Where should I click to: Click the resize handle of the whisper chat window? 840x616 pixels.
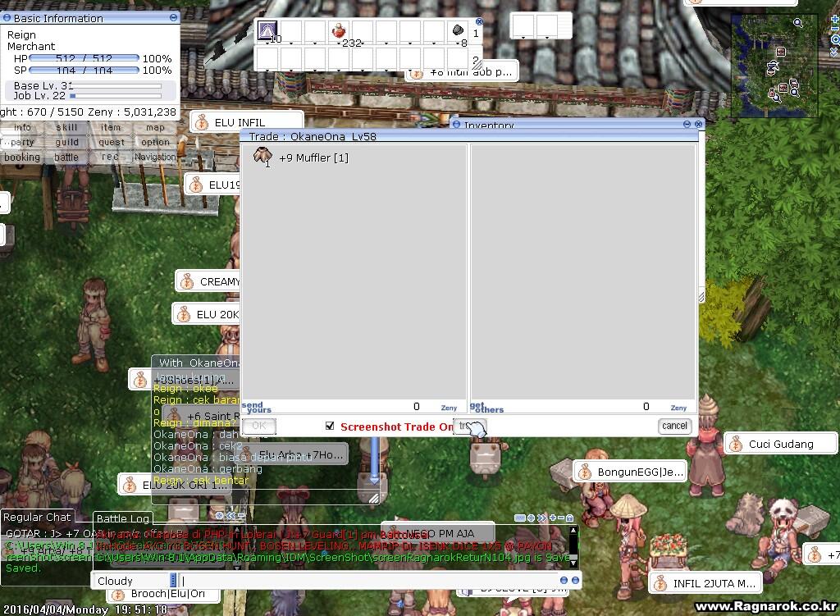(374, 499)
